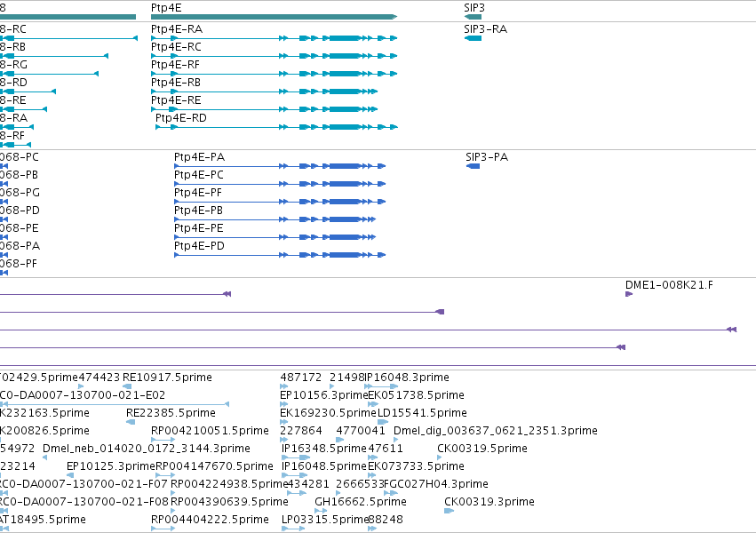Screen dimensions: 756x533
Task: Select EST label RP004147670.5prime
Action: point(214,466)
